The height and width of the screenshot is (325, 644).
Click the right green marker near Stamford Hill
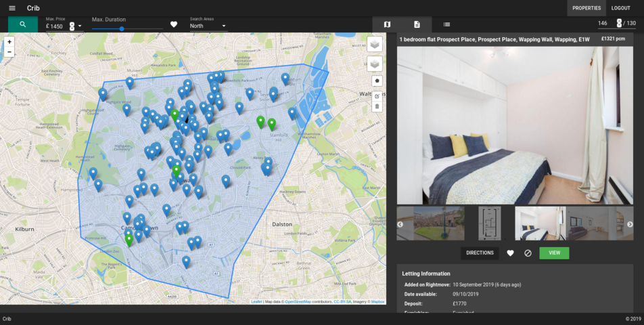click(271, 124)
